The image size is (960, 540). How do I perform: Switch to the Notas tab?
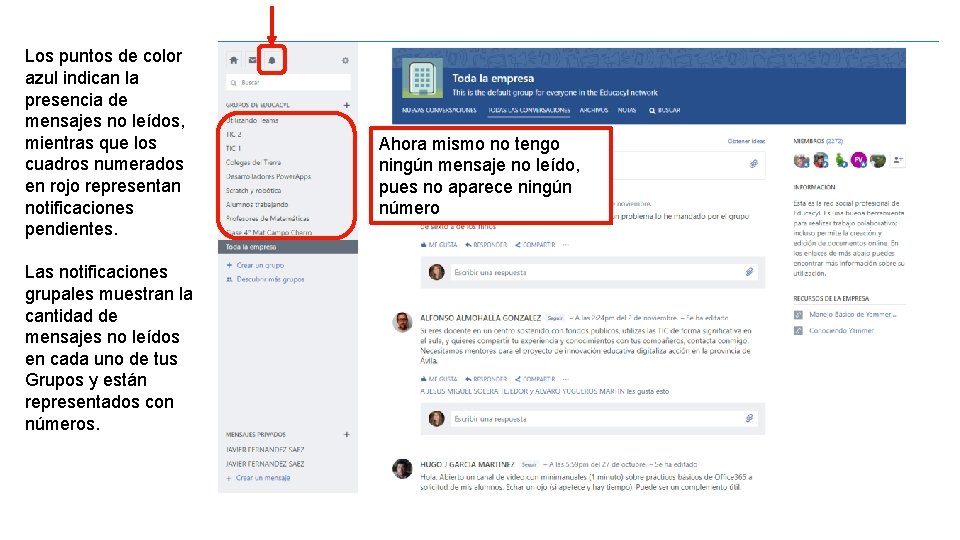[x=627, y=110]
